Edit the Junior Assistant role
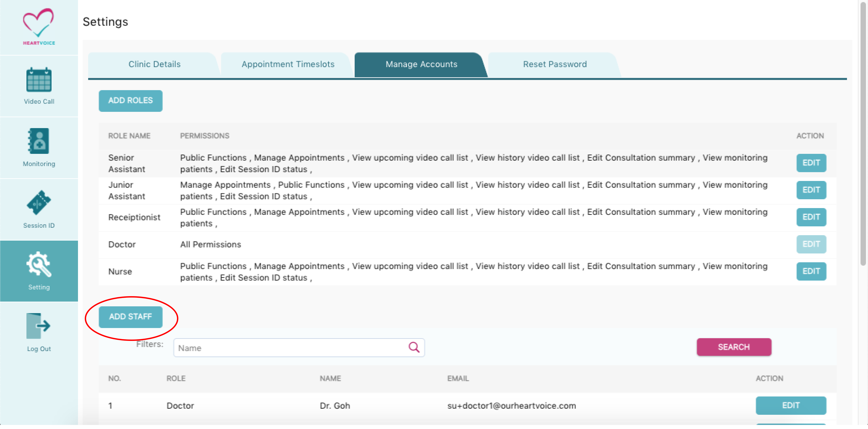This screenshot has height=429, width=868. click(x=811, y=190)
